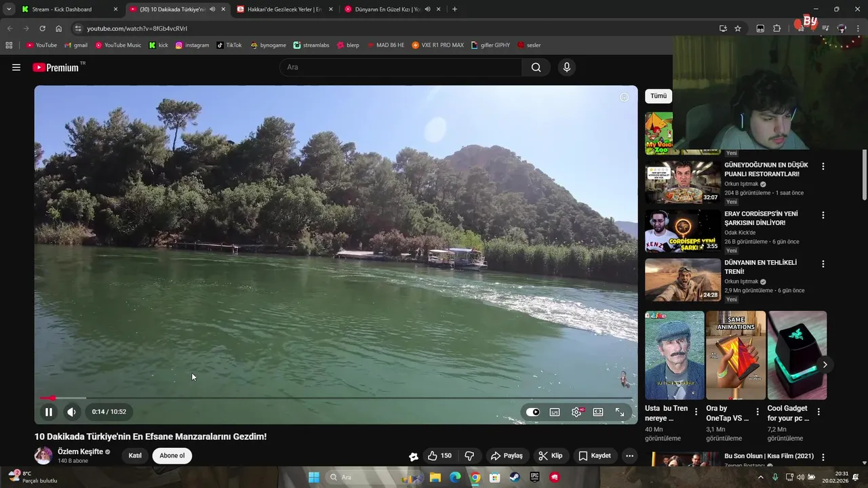Viewport: 868px width, 488px height.
Task: Click the youtube.com address bar
Action: coord(393,28)
